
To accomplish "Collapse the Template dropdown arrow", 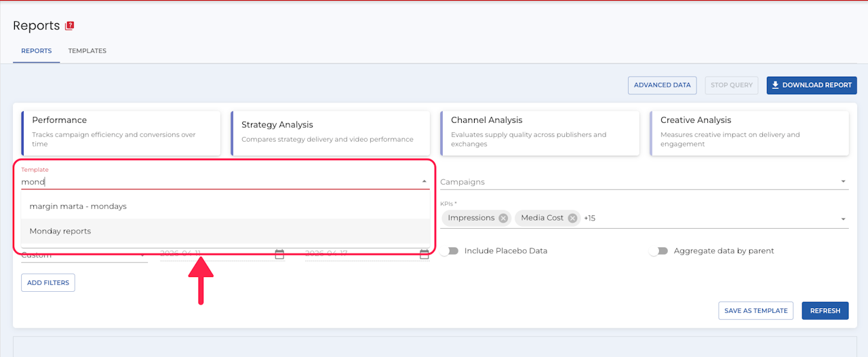I will click(x=425, y=181).
